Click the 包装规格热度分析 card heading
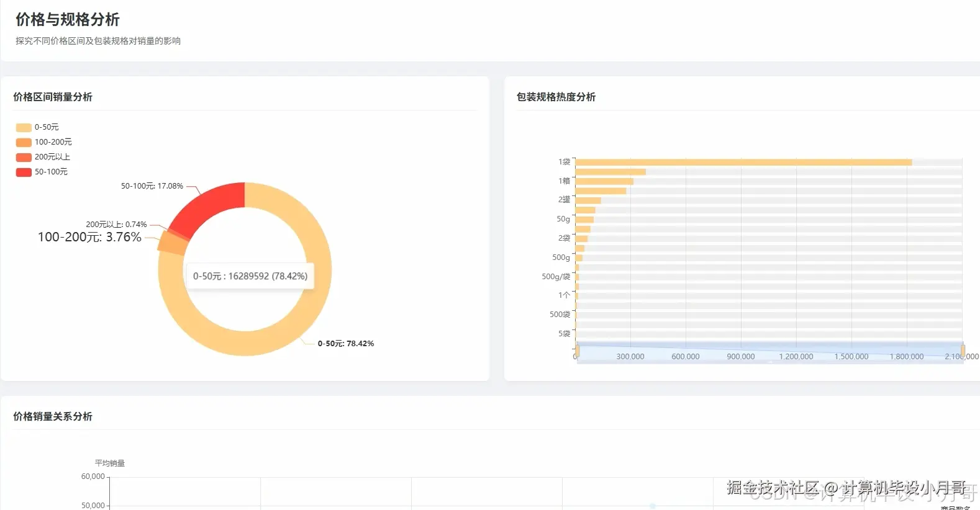Screen dimensions: 980x510 (556, 97)
